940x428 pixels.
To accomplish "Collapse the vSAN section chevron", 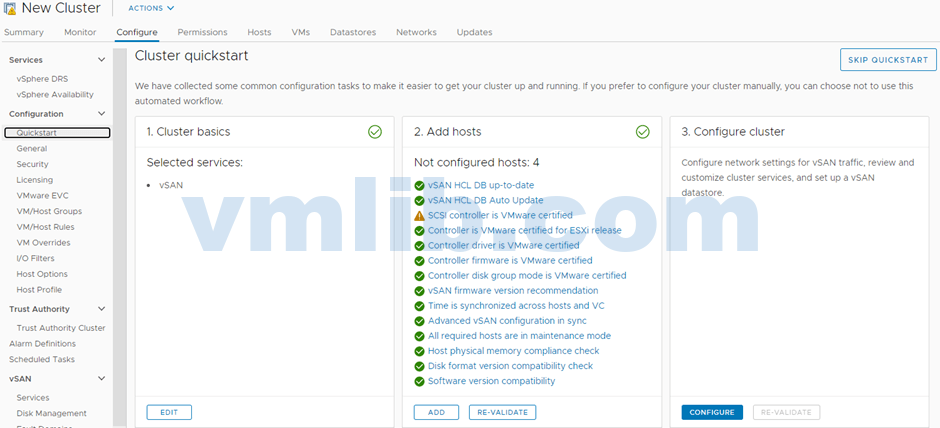I will pyautogui.click(x=101, y=379).
